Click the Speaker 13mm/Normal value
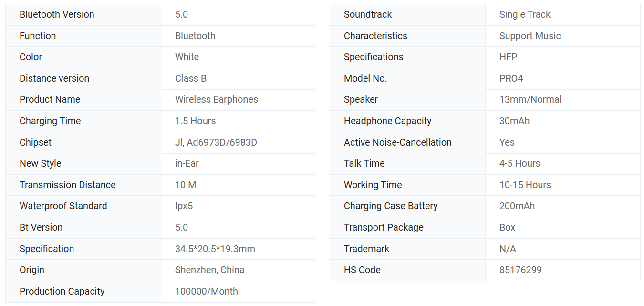 click(530, 100)
